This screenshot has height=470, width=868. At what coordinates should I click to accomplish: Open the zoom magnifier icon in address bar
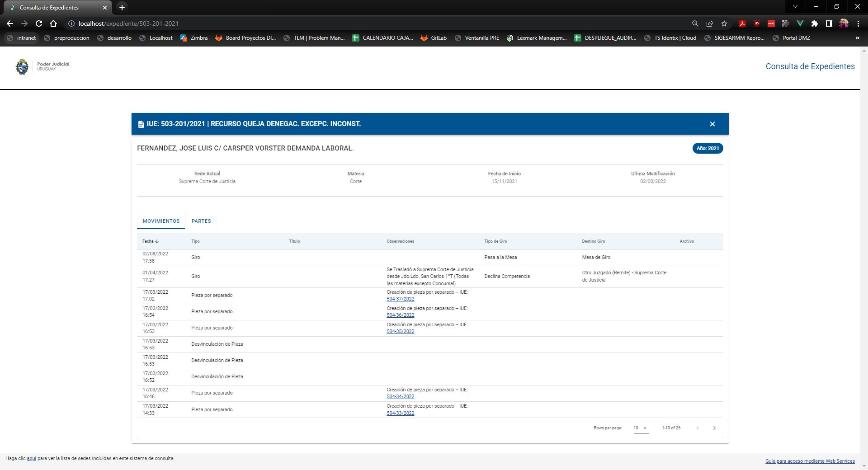click(x=695, y=23)
